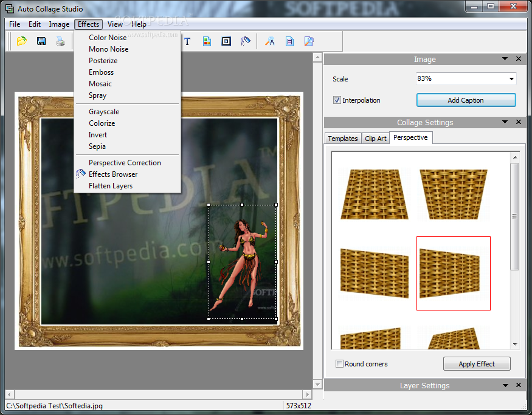
Task: Click the canvas horizontal scroll-right arrow
Action: click(x=307, y=394)
